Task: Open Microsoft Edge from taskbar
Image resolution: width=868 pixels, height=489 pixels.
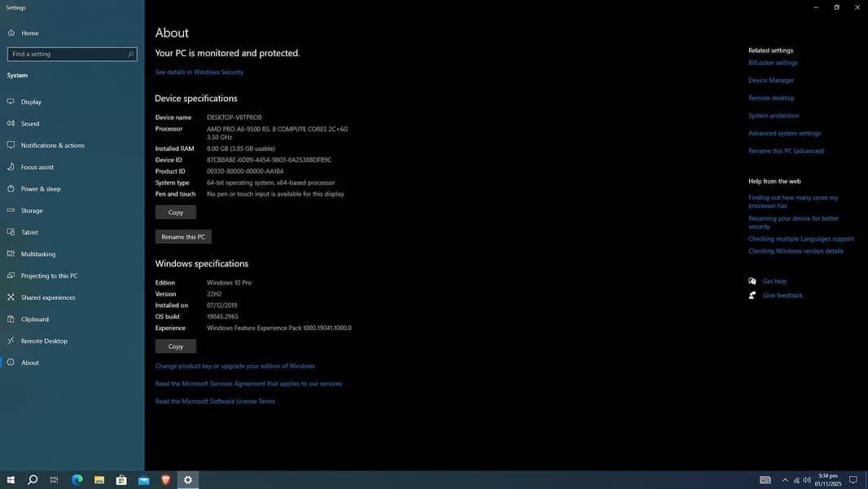Action: pos(77,480)
